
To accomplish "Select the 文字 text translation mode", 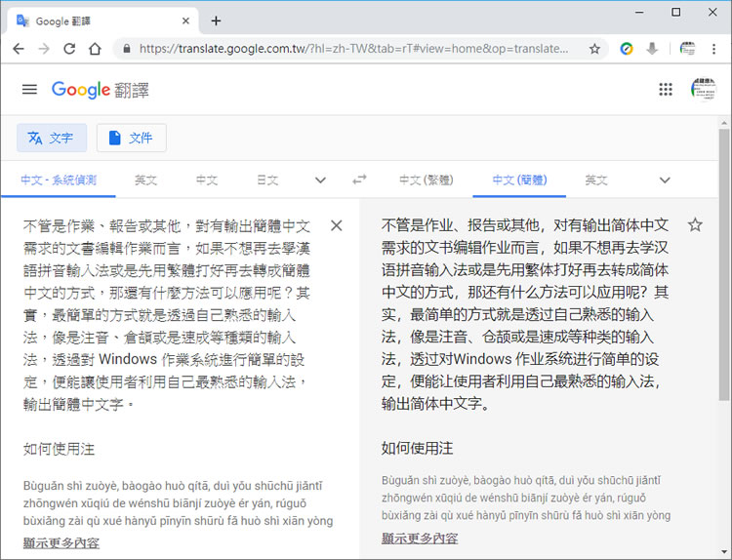I will point(52,138).
